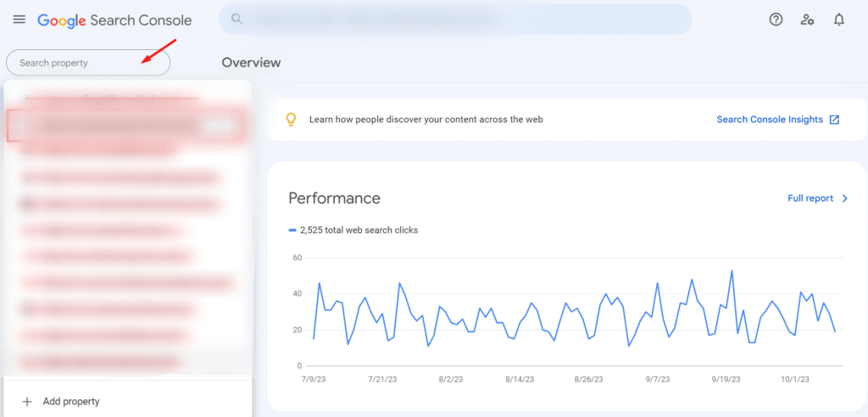Click the top URL inspection search bar
This screenshot has width=868, height=417.
455,19
